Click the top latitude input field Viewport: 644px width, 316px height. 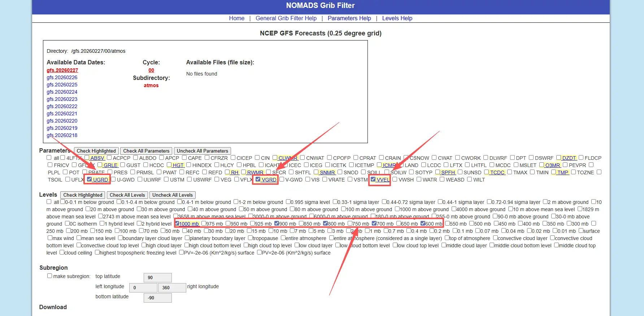pyautogui.click(x=157, y=278)
